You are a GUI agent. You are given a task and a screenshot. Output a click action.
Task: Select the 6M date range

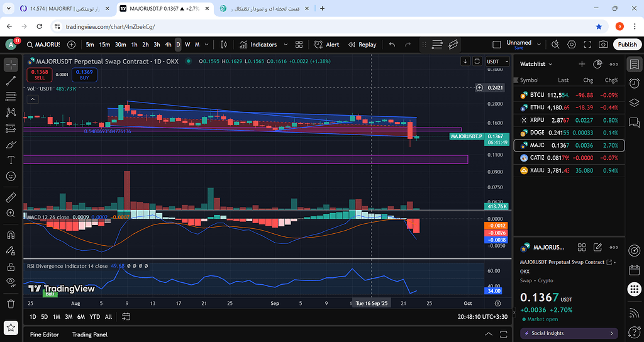80,317
